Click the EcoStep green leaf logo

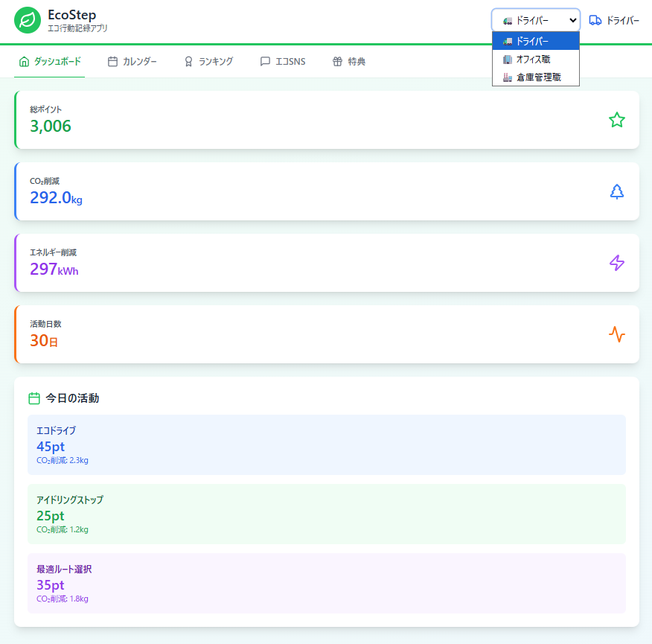28,20
